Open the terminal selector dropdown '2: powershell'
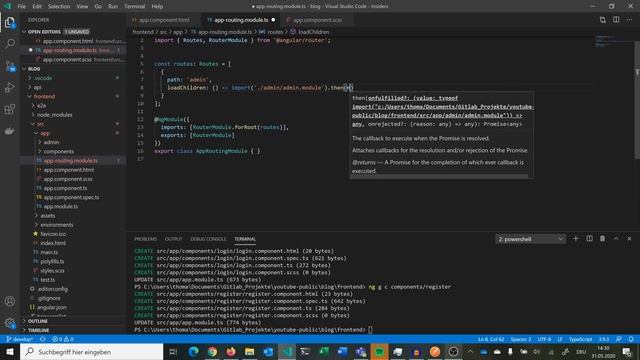640x360 pixels. pyautogui.click(x=530, y=239)
